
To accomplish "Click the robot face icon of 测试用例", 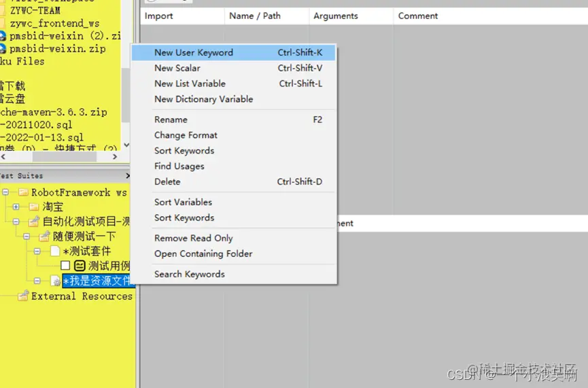I will [80, 266].
